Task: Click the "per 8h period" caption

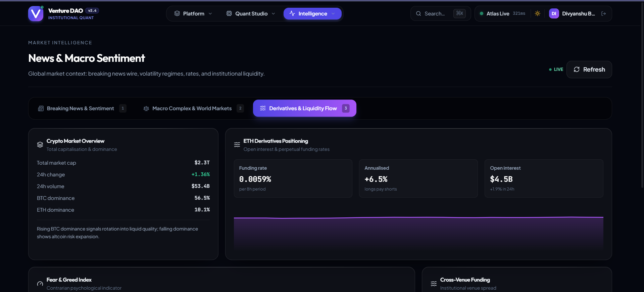Action: [252, 189]
